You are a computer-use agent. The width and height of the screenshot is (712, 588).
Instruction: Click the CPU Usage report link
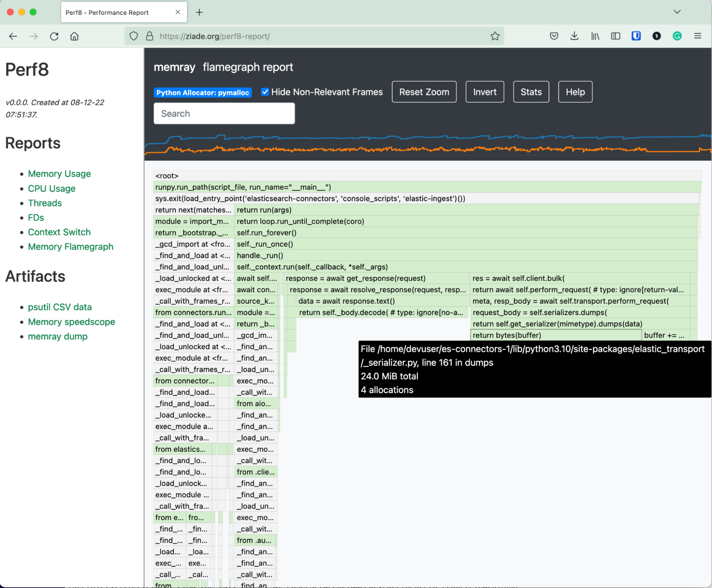point(51,189)
